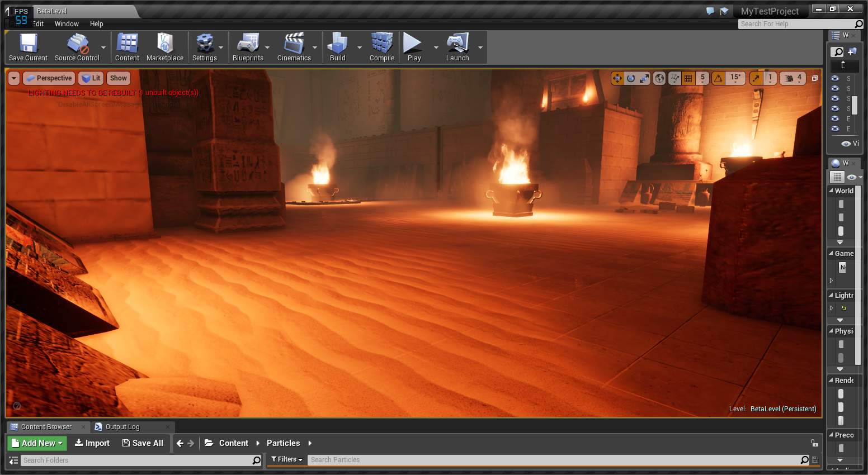This screenshot has height=475, width=868.
Task: Open the Edit menu
Action: point(38,24)
